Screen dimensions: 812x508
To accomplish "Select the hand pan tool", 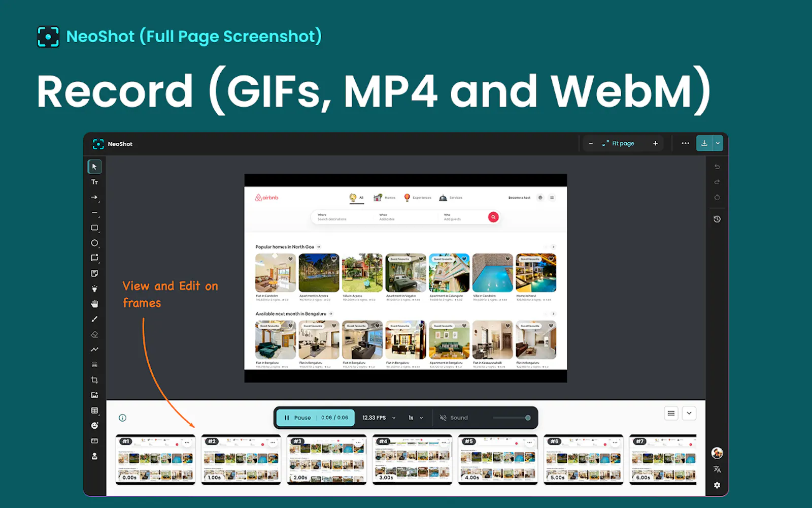I will click(x=94, y=304).
